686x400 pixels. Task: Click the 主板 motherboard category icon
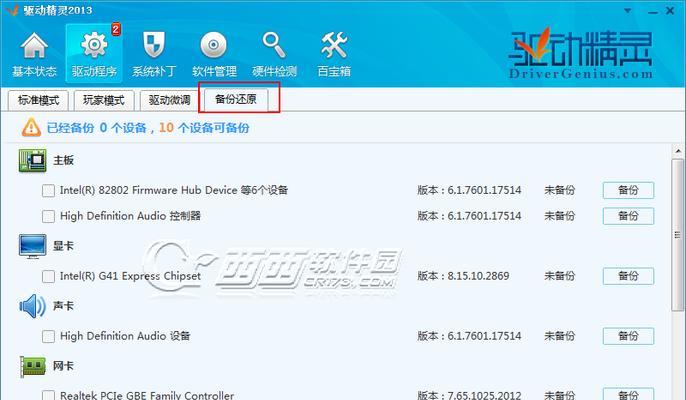[32, 160]
